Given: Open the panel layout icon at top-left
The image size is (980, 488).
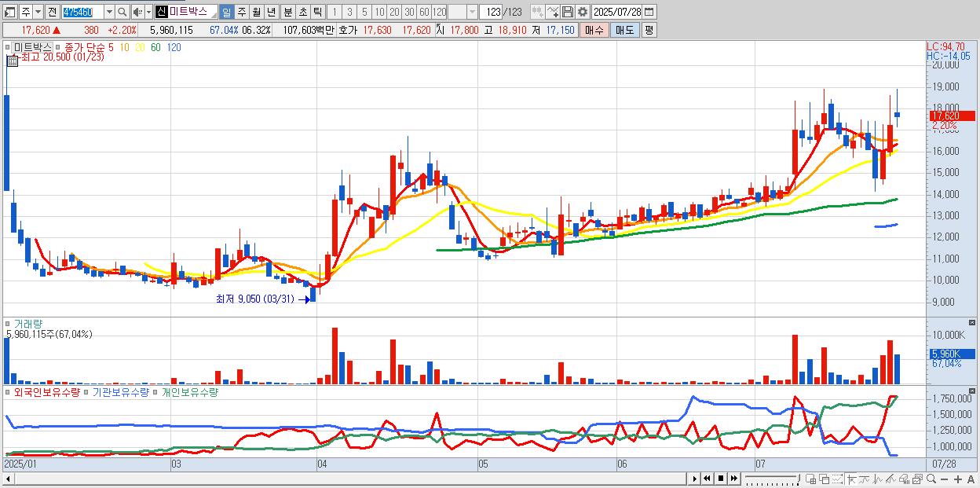Looking at the screenshot, I should point(10,12).
